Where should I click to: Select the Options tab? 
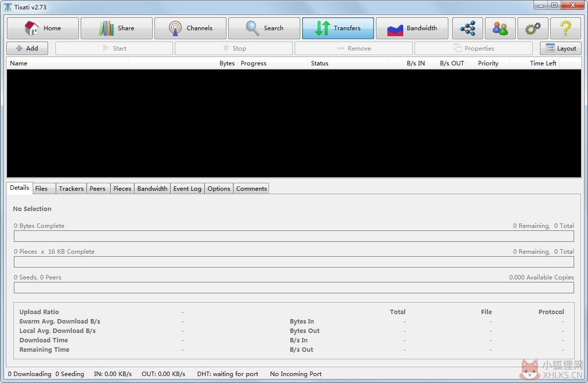click(x=219, y=189)
